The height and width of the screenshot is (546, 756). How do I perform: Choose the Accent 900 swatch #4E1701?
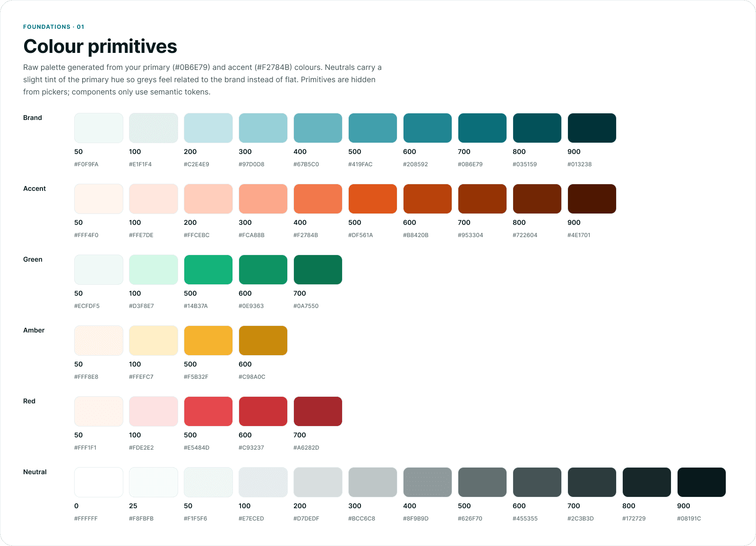coord(592,199)
